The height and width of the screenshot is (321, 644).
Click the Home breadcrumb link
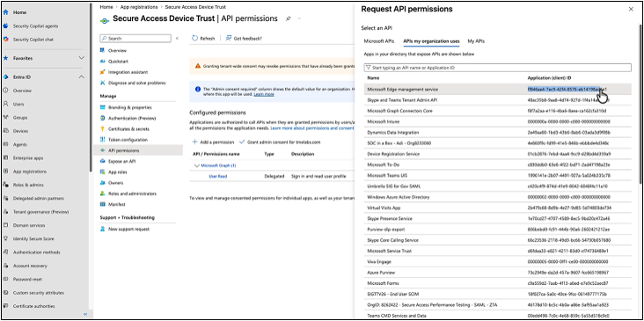click(x=106, y=7)
